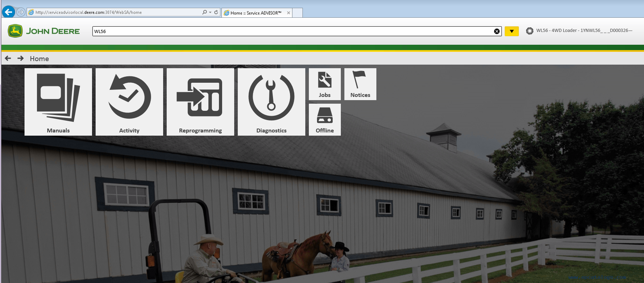This screenshot has height=283, width=644.
Task: Select the WL56 4WD Loader machine label
Action: coord(584,31)
